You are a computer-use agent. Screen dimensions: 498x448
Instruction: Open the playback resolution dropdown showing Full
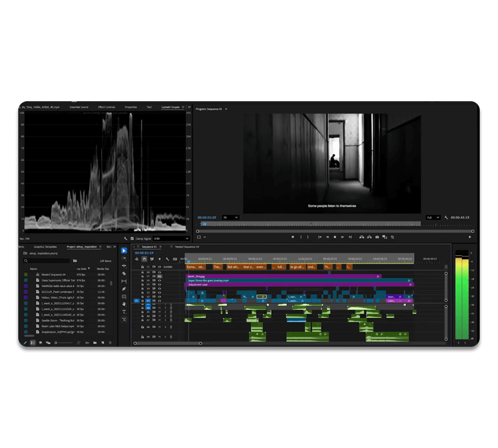(433, 218)
